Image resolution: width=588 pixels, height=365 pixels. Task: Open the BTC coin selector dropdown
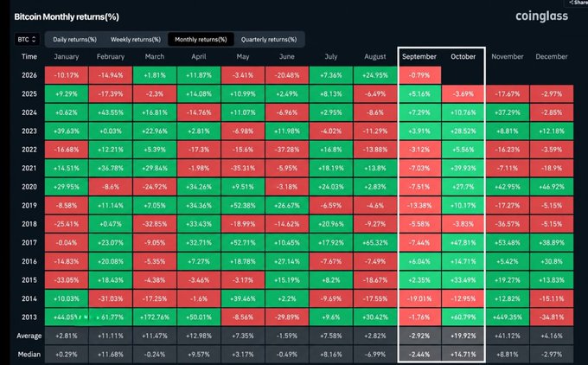(x=27, y=40)
